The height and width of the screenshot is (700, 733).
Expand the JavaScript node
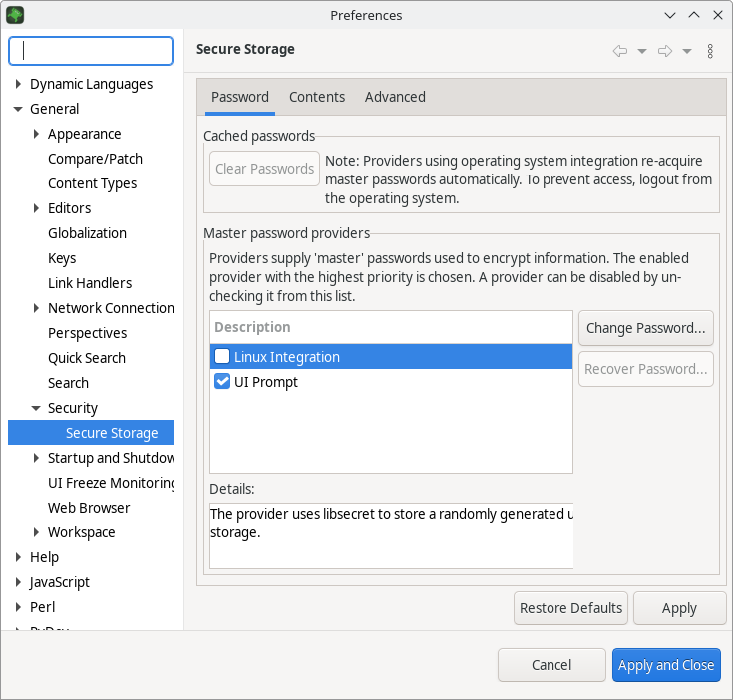[18, 582]
